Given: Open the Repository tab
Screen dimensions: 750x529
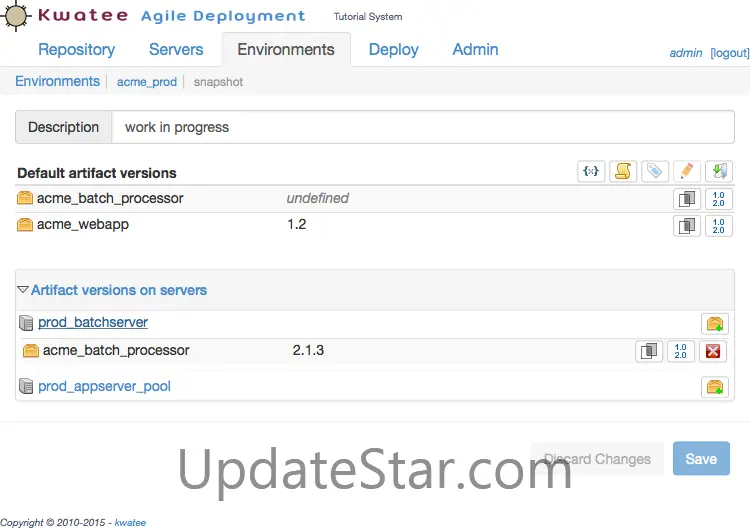Looking at the screenshot, I should (x=77, y=50).
